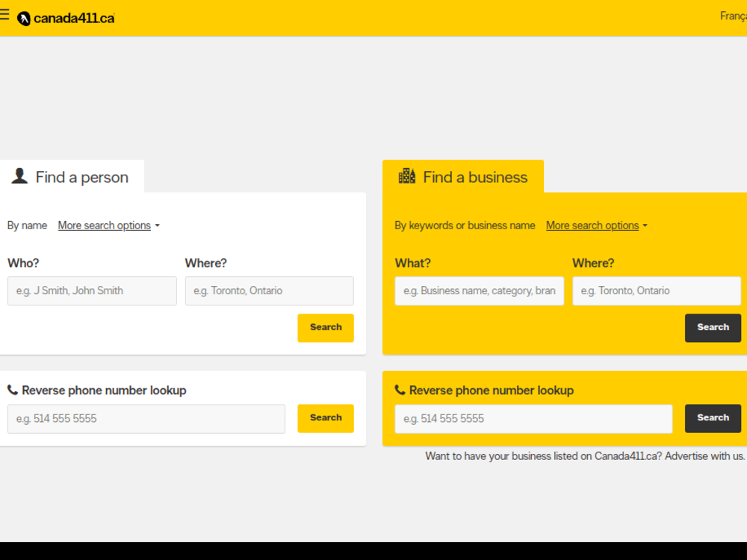Click person 'Reverse phone number lookup' heading

tap(104, 391)
